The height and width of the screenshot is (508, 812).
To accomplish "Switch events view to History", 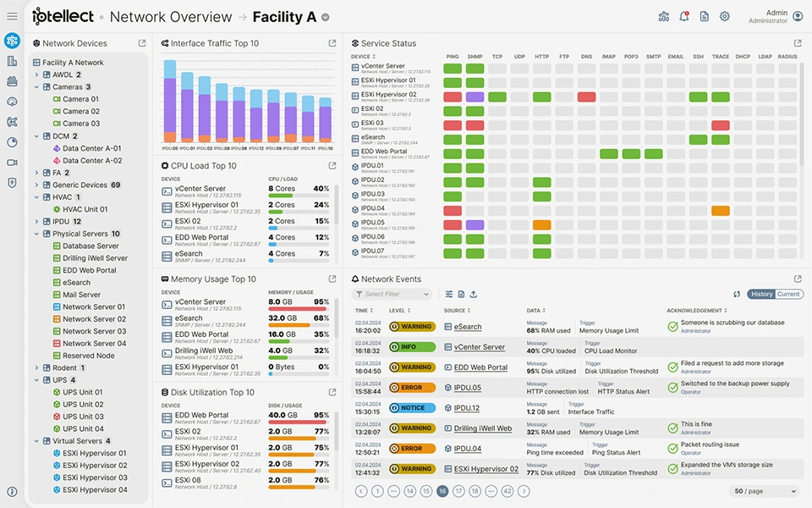I will coord(761,294).
